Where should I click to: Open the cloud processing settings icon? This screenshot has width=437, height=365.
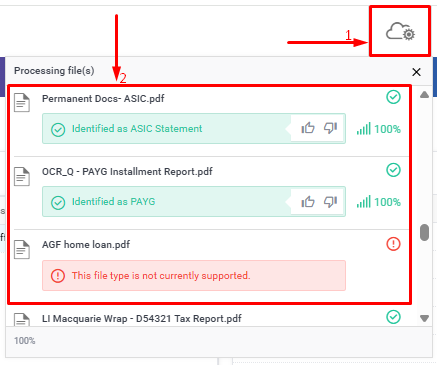400,31
